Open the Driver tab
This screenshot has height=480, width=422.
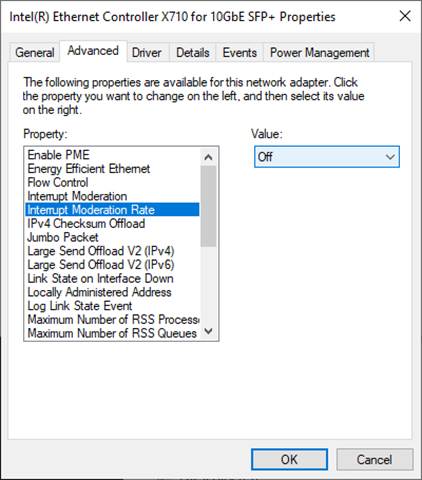click(x=147, y=53)
